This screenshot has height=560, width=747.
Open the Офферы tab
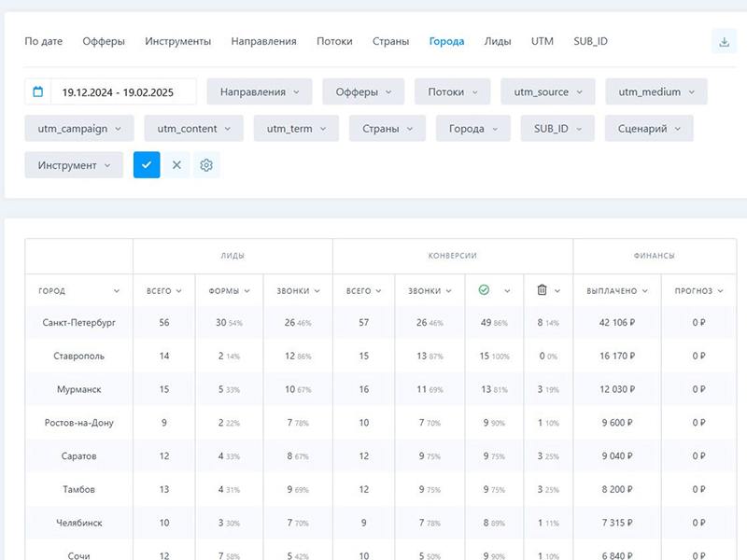(104, 41)
